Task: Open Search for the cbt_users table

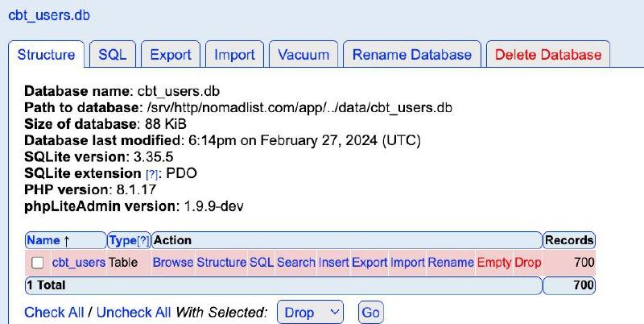Action: (296, 263)
